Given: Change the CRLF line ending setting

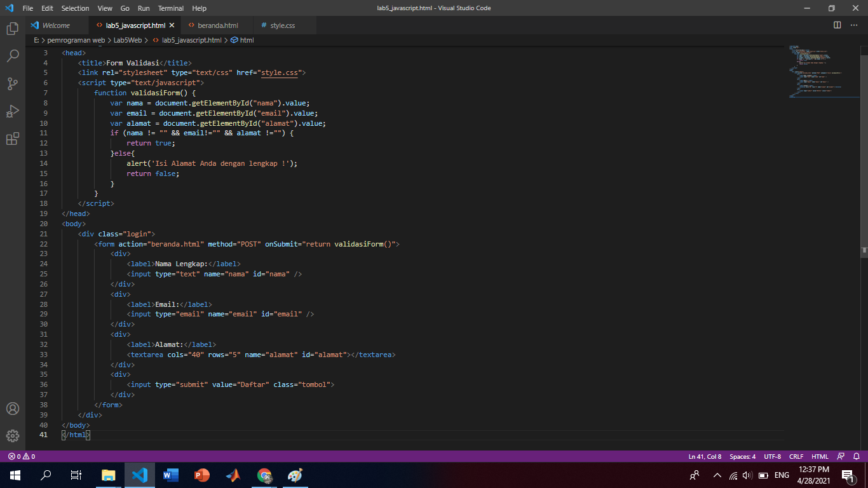Looking at the screenshot, I should pos(796,456).
